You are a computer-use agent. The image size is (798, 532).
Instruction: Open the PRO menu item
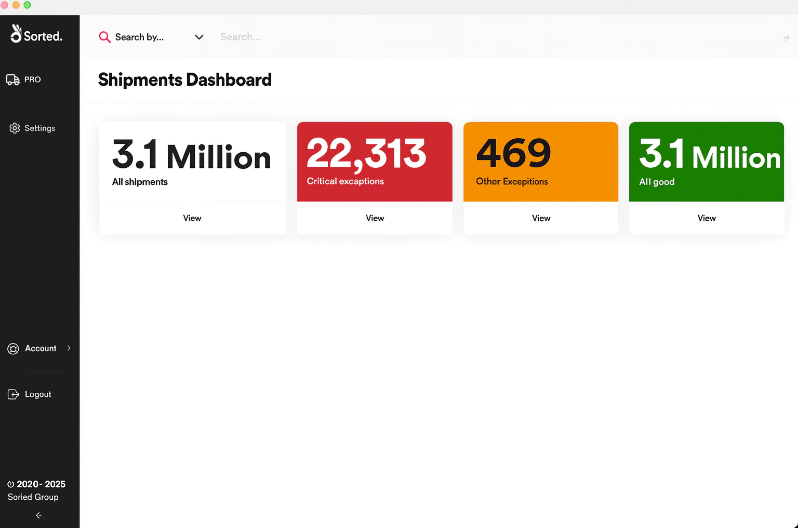coord(32,79)
